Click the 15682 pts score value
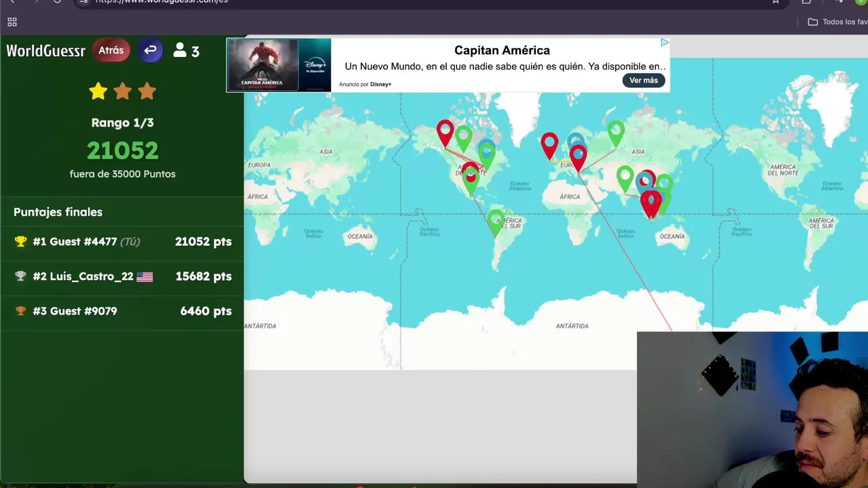The height and width of the screenshot is (488, 868). pyautogui.click(x=203, y=277)
